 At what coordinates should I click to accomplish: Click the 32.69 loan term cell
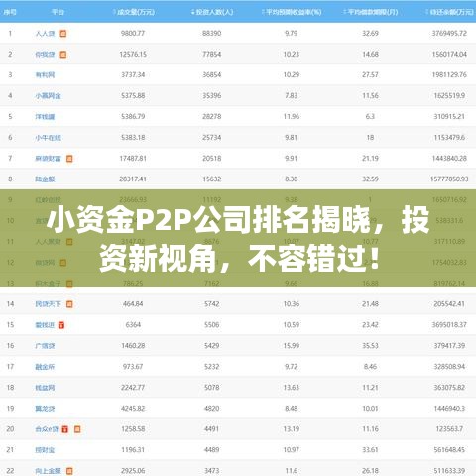coord(370,33)
